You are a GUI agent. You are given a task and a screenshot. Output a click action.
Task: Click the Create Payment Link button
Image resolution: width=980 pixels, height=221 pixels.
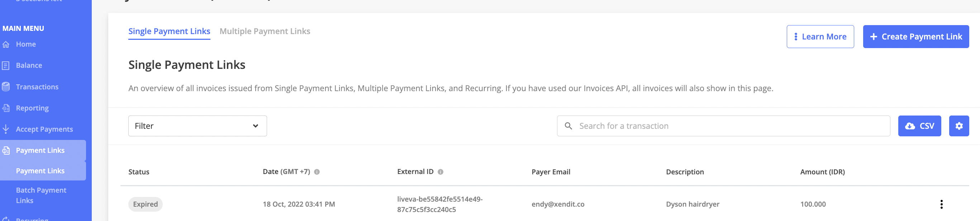915,37
